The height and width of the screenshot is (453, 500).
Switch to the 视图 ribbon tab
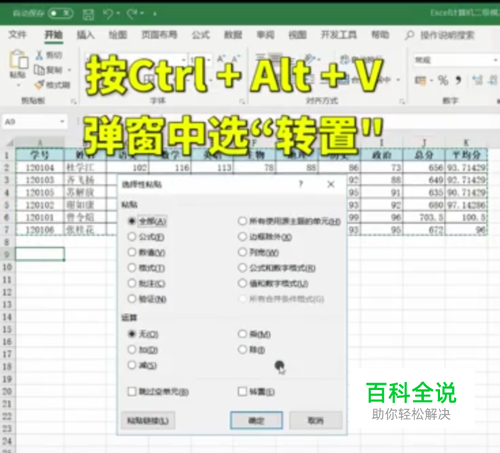coord(297,35)
